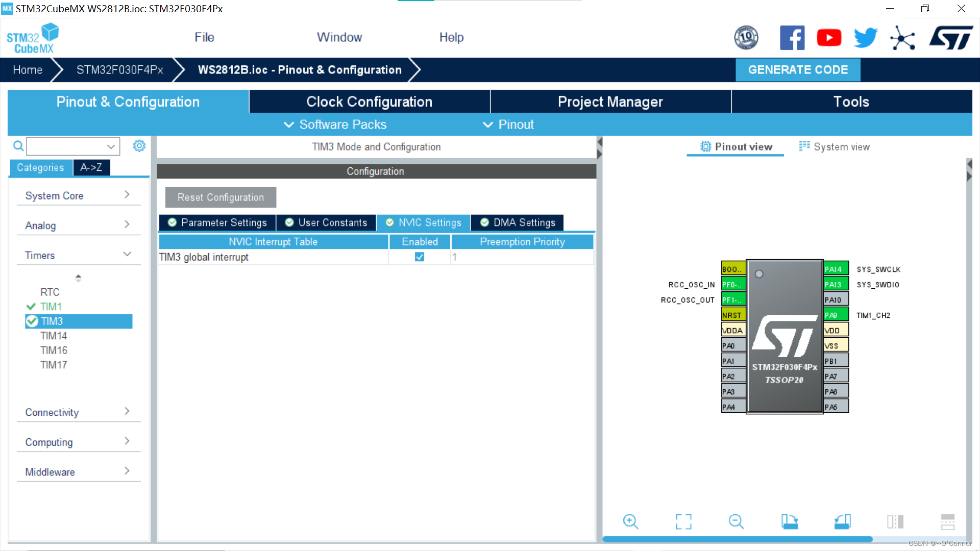
Task: Select TIM14 in the timers list
Action: (x=54, y=336)
